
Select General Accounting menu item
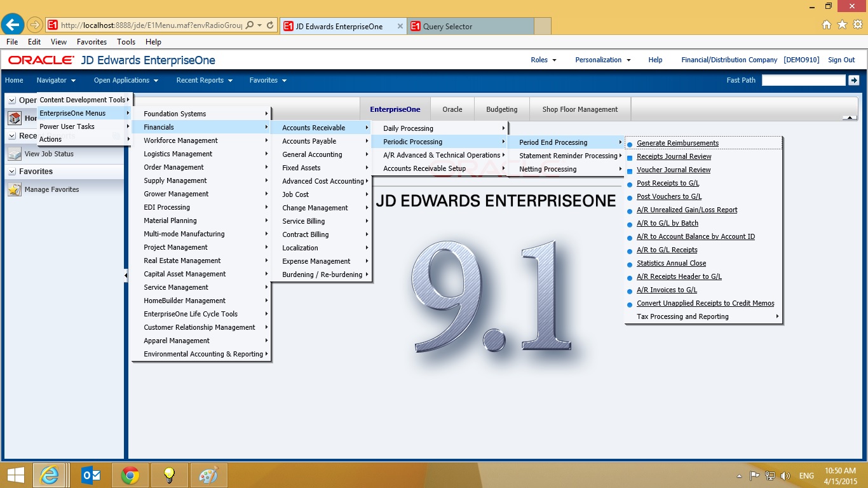[x=322, y=154]
